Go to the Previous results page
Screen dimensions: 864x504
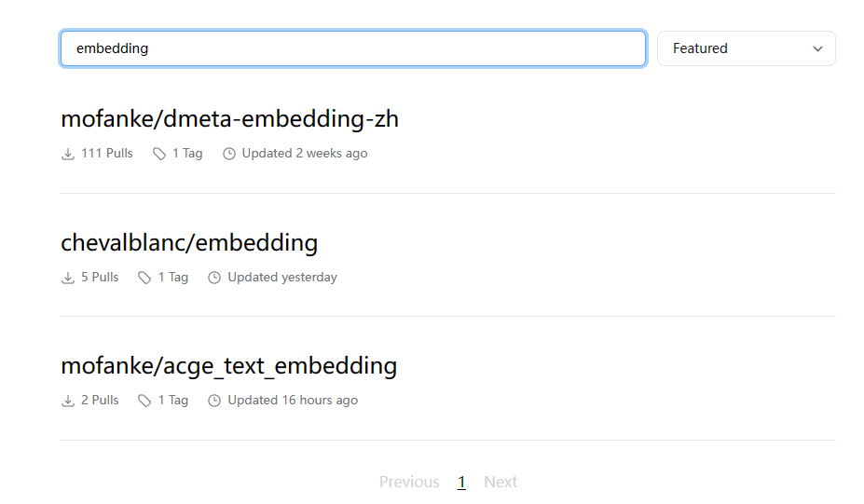coord(409,482)
